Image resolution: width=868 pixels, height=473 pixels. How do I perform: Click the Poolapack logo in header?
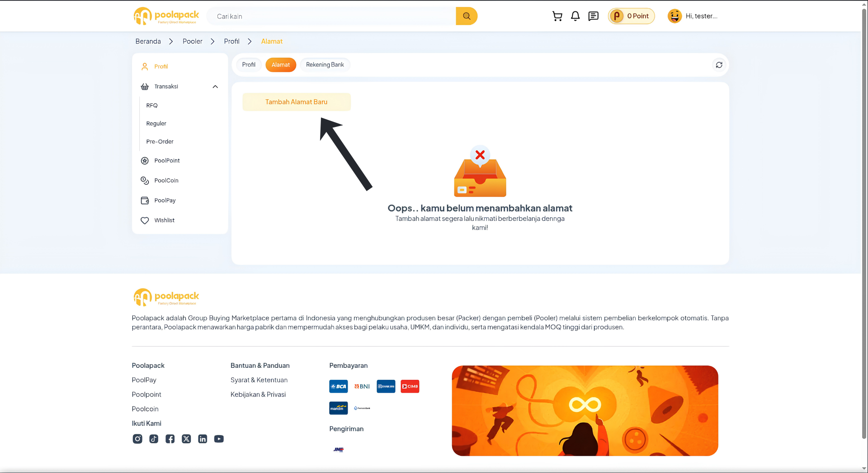click(166, 16)
